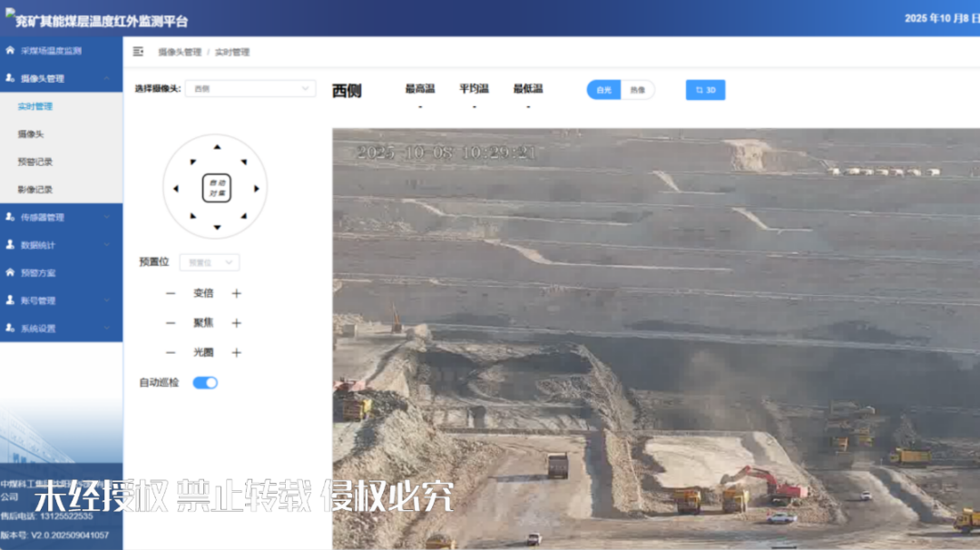Click the PTZ up arrow
This screenshot has height=550, width=980.
(216, 147)
